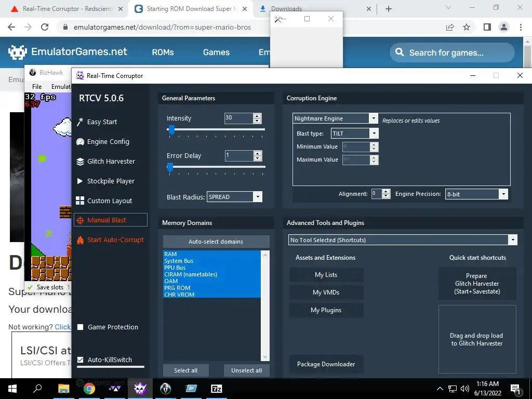Open Blast Radius SPREAD dropdown
This screenshot has height=399, width=532.
[258, 197]
